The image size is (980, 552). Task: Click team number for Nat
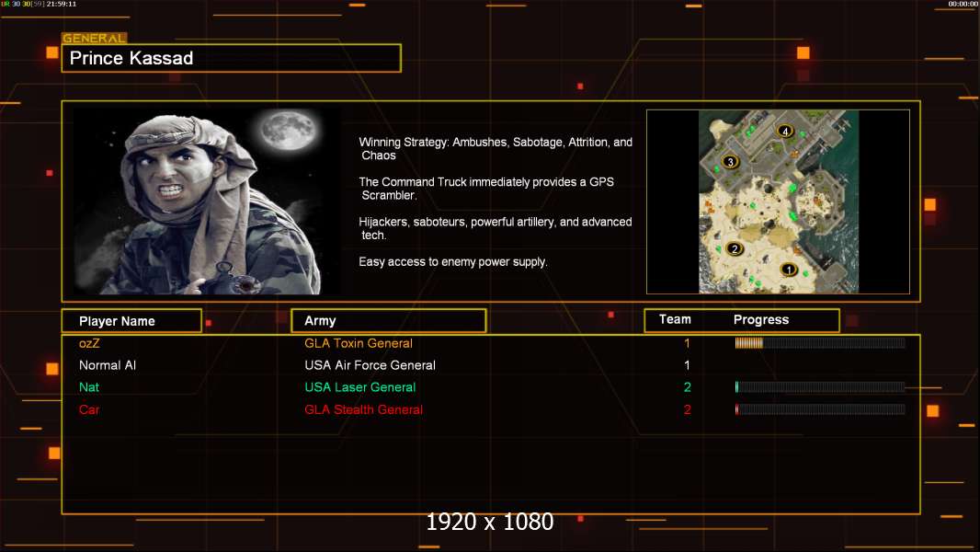[687, 387]
